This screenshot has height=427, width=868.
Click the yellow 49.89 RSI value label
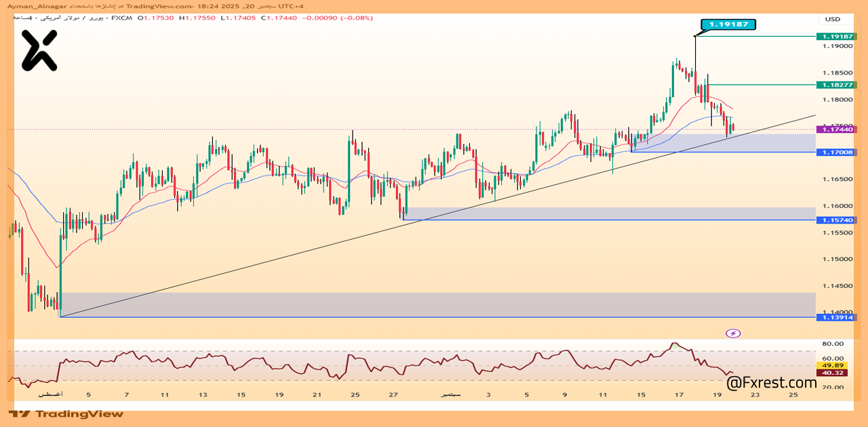pos(833,365)
